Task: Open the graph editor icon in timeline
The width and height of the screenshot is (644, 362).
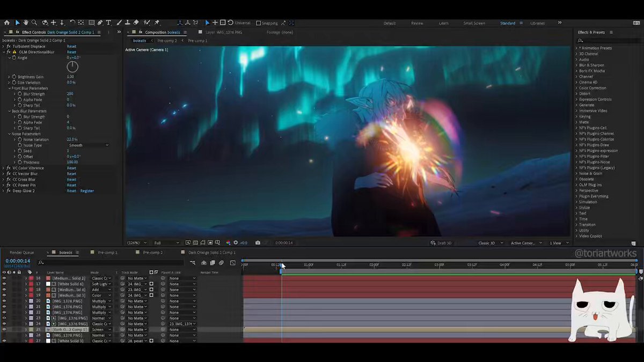Action: 232,263
